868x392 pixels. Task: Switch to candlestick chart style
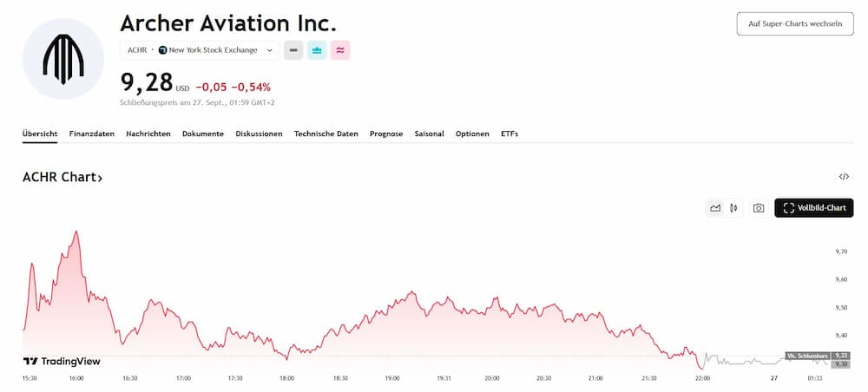734,208
